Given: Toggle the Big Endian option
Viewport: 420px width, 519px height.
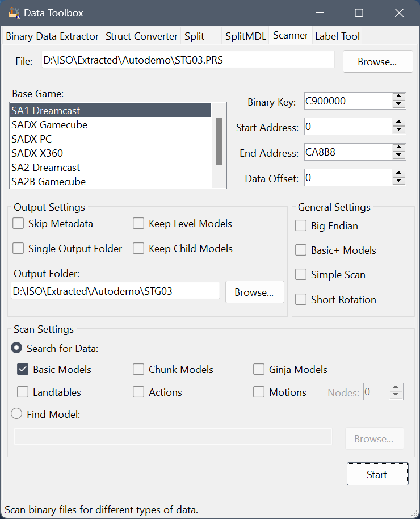Looking at the screenshot, I should (x=301, y=226).
